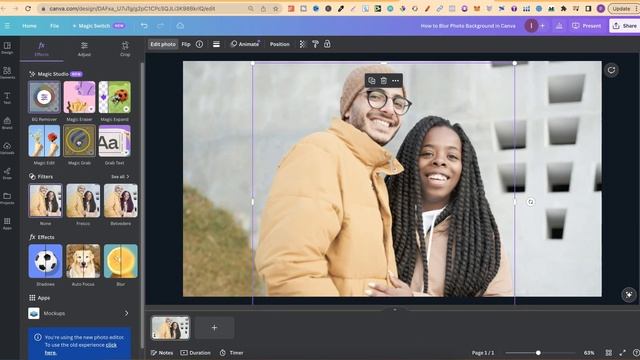Screen dimensions: 640x360
Task: Click the Animate button
Action: pyautogui.click(x=244, y=44)
